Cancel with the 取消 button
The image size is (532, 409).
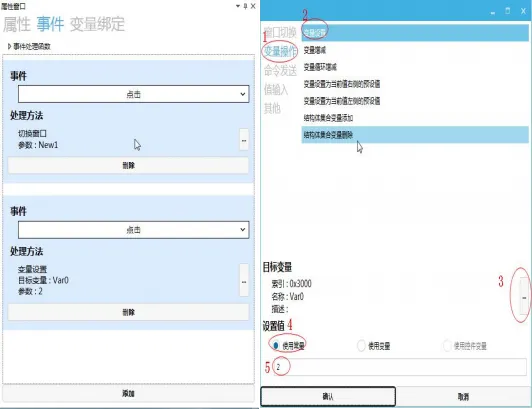463,396
